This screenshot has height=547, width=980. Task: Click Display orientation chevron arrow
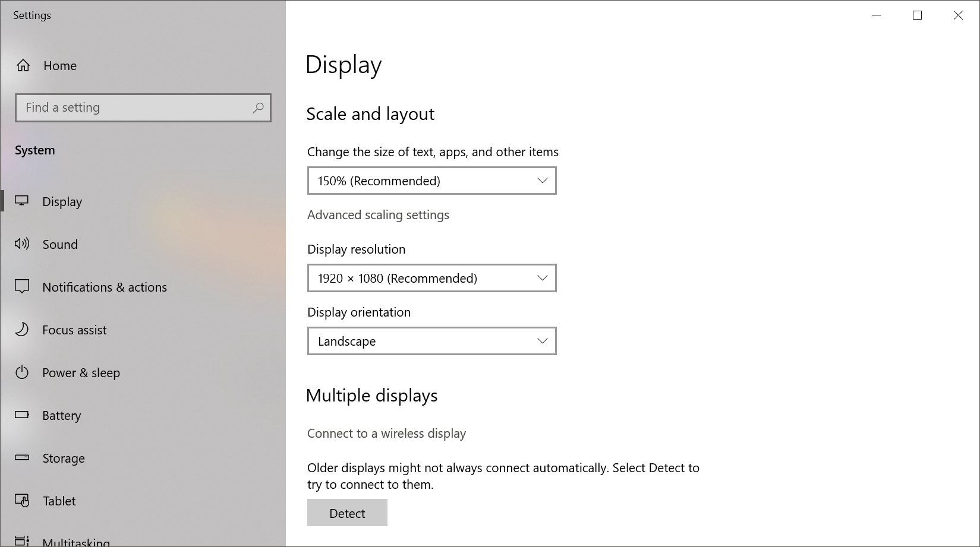coord(542,341)
